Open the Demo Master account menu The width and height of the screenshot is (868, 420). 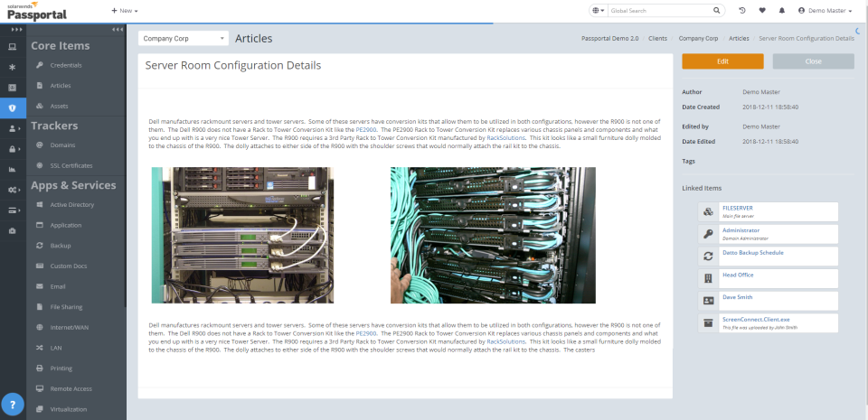pyautogui.click(x=825, y=11)
